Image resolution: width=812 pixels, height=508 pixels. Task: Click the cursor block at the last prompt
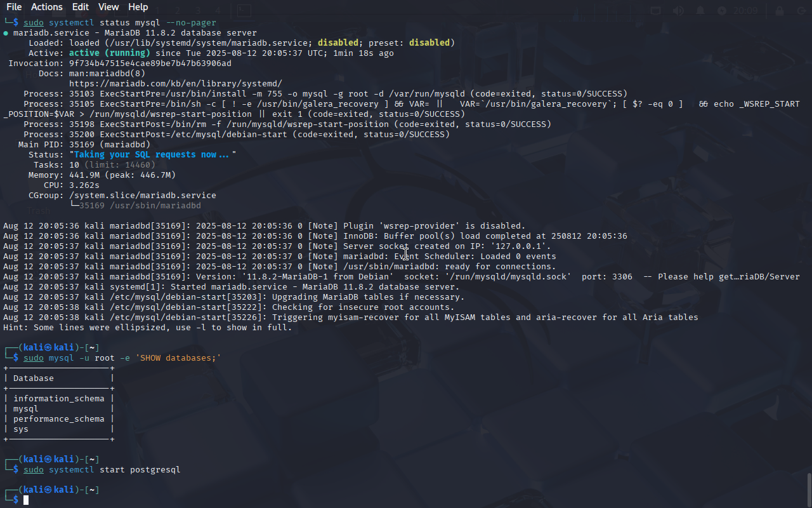pyautogui.click(x=26, y=500)
